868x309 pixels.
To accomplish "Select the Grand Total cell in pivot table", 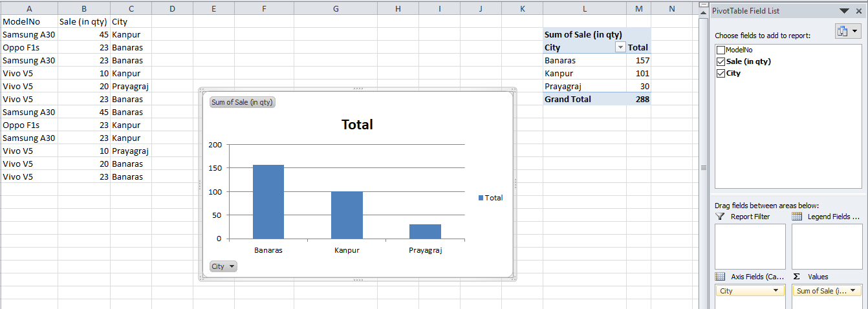I will [569, 100].
